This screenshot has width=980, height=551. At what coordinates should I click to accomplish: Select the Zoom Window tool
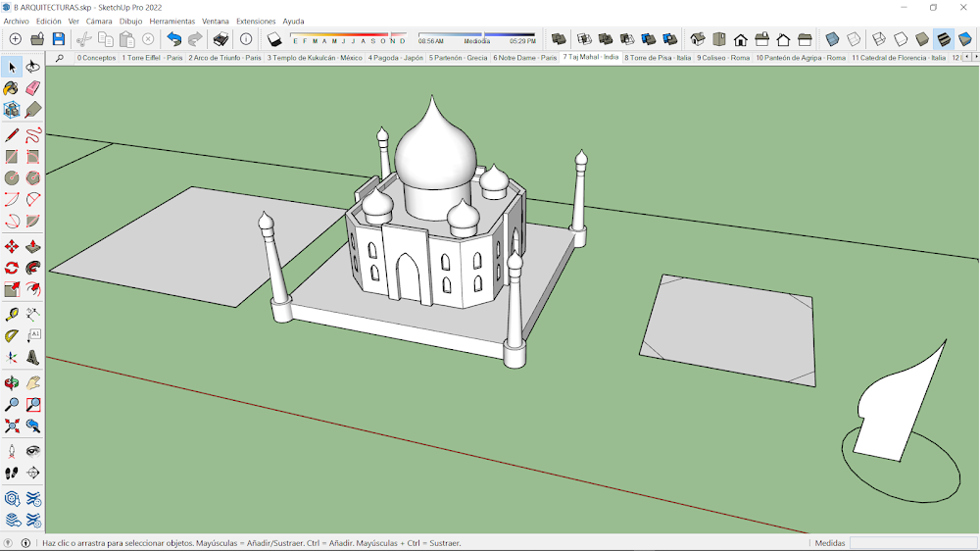33,405
